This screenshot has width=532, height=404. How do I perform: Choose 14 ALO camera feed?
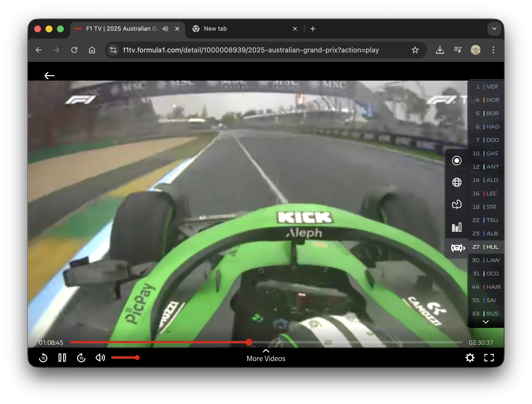coord(486,180)
